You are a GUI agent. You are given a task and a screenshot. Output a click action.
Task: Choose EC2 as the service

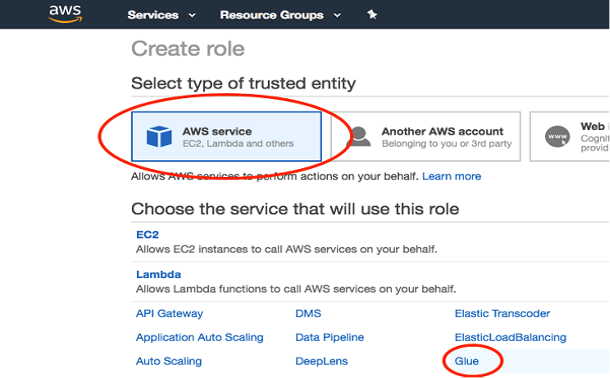pos(147,234)
